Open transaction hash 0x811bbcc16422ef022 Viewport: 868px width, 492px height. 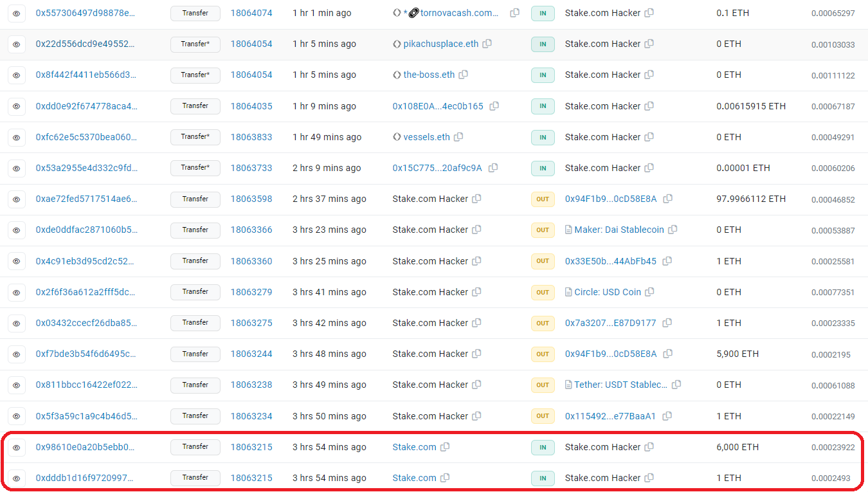tap(86, 385)
